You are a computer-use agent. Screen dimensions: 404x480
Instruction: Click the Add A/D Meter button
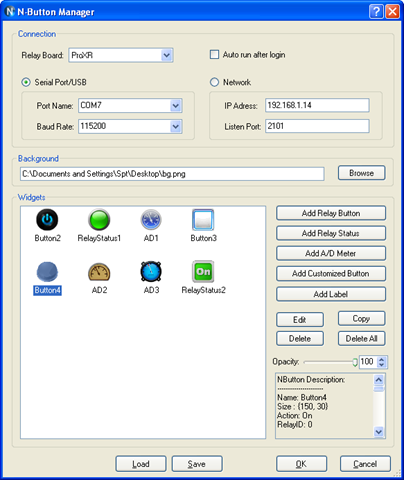(331, 253)
